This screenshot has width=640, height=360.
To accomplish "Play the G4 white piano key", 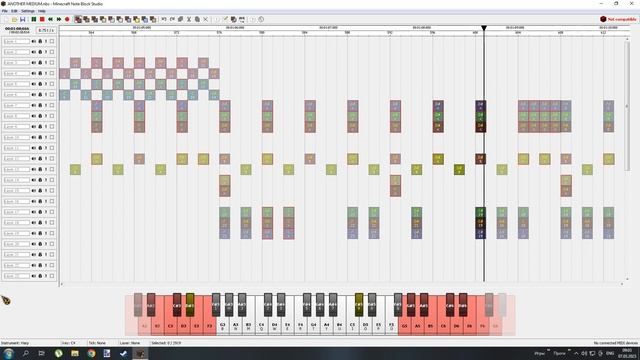I will pos(313,325).
